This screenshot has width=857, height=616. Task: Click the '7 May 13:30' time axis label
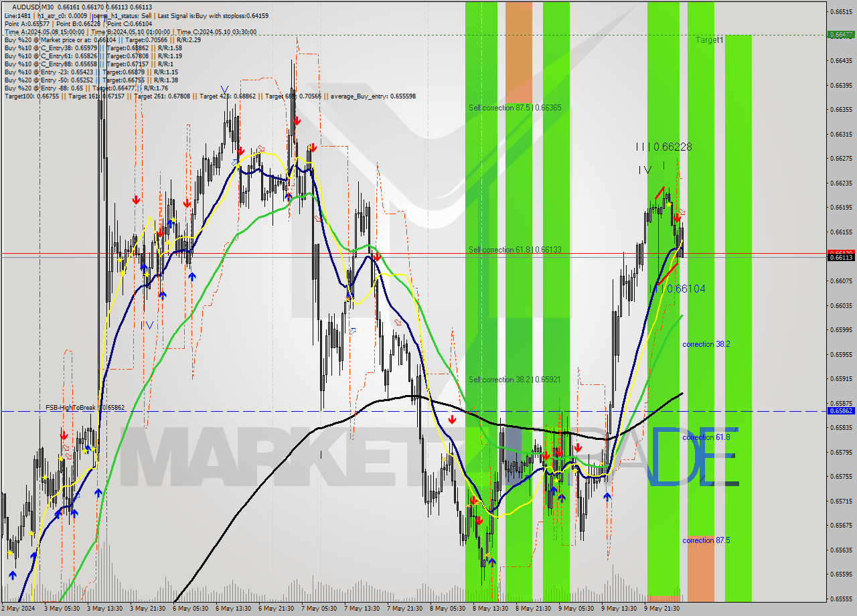362,609
